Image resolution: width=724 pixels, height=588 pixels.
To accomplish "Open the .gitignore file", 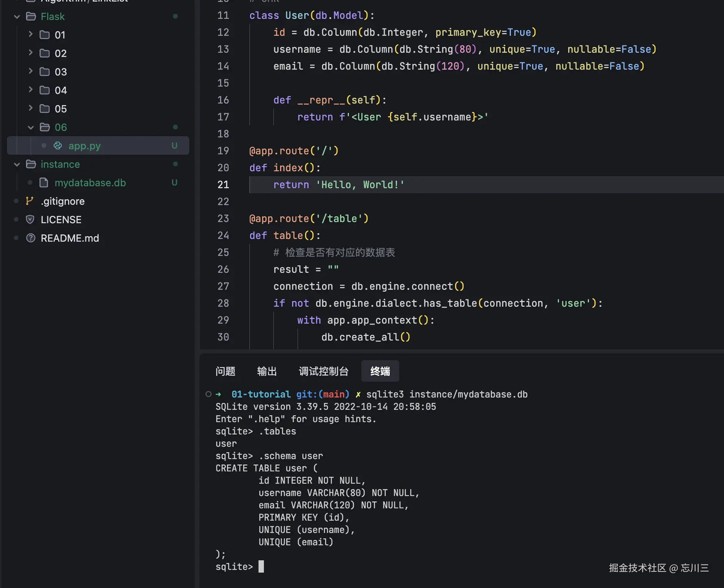I will coord(63,201).
